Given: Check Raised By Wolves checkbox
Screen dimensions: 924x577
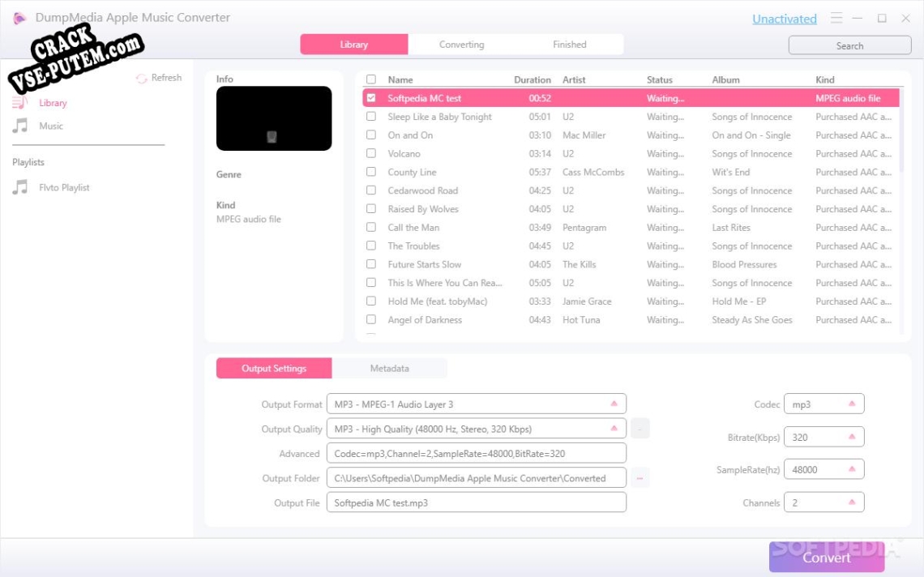Looking at the screenshot, I should tap(371, 208).
